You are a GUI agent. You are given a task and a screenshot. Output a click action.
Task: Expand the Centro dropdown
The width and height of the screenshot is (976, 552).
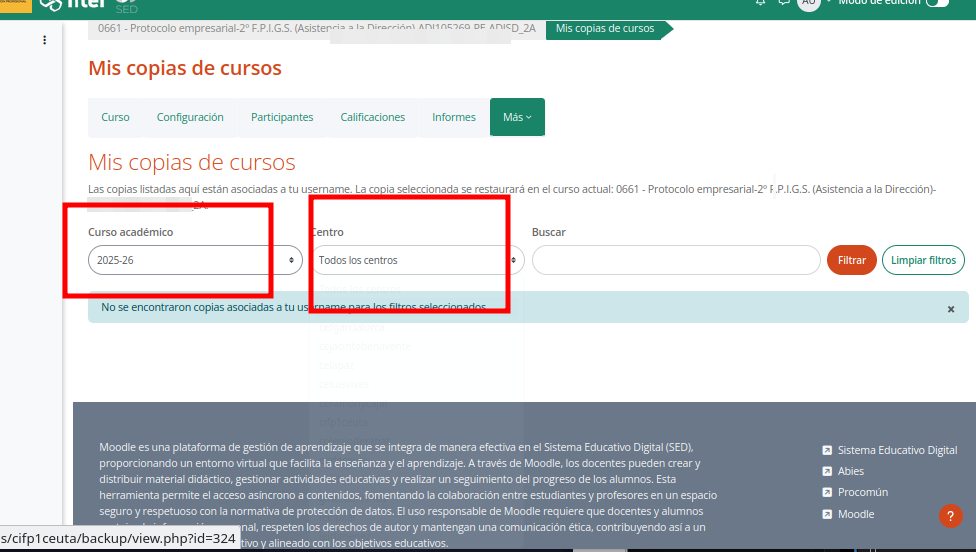[x=417, y=260]
